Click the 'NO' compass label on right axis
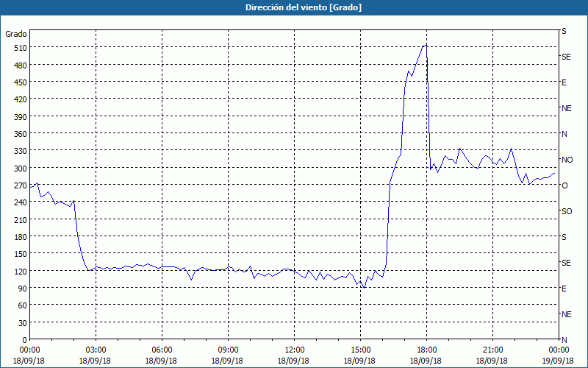This screenshot has height=368, width=588. click(567, 160)
